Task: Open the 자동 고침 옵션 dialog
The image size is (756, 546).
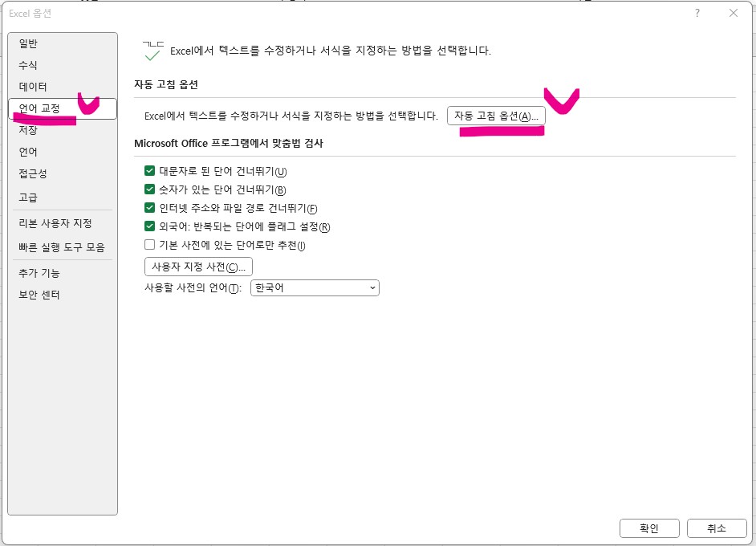Action: pos(497,115)
